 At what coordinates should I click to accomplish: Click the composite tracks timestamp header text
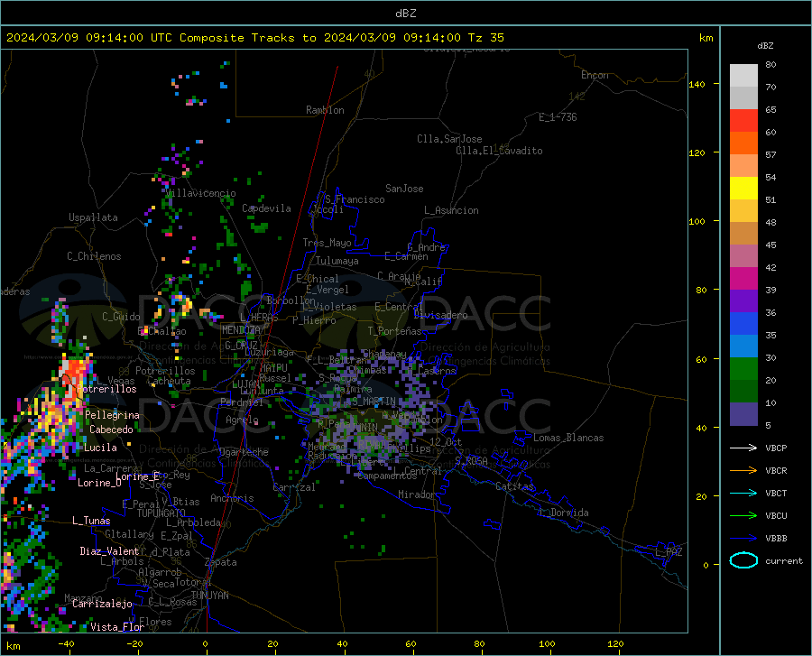(254, 38)
